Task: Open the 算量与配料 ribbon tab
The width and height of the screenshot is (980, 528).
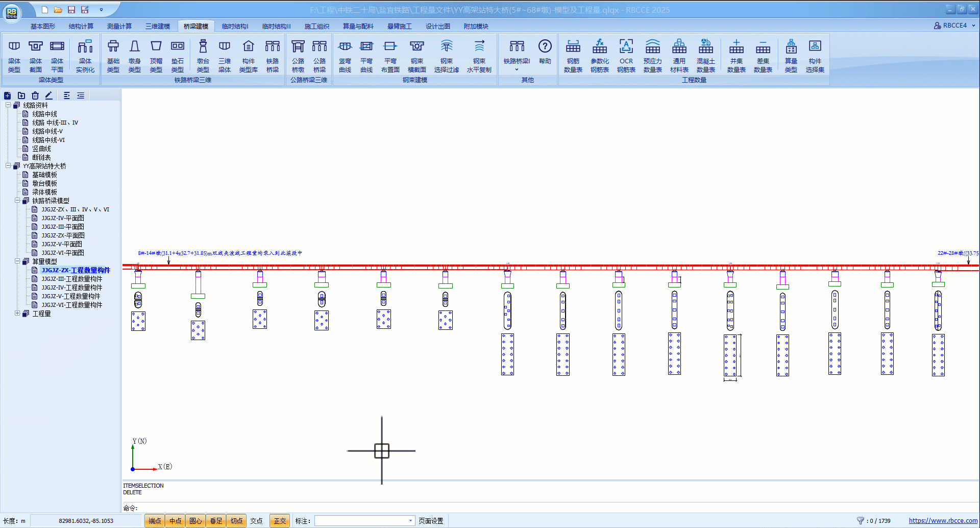Action: [358, 26]
